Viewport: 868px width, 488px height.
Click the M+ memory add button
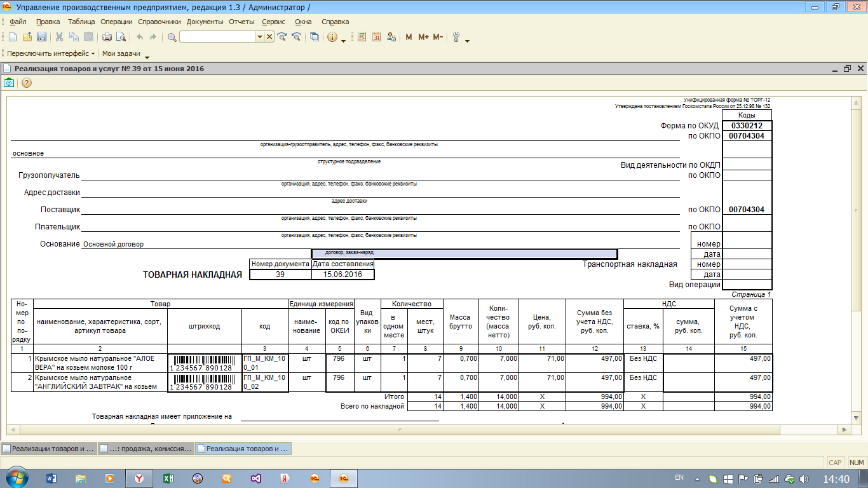coord(423,37)
